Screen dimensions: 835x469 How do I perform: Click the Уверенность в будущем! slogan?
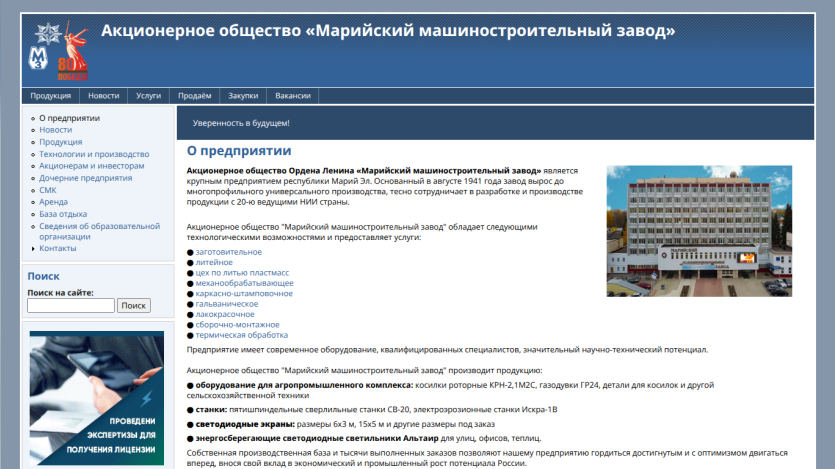point(241,123)
